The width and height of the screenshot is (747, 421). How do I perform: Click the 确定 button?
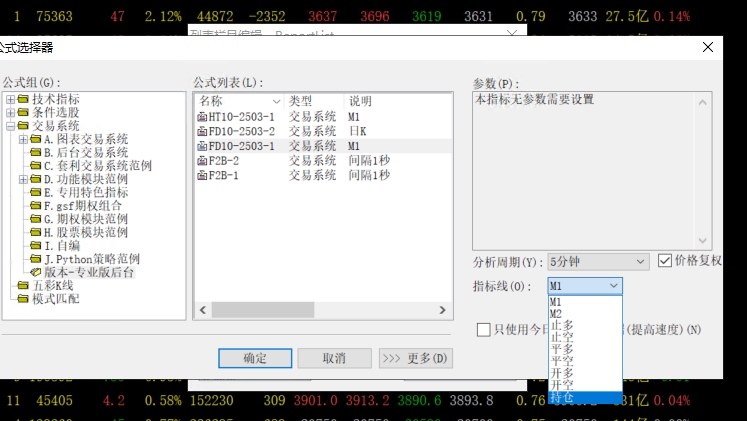coord(255,358)
